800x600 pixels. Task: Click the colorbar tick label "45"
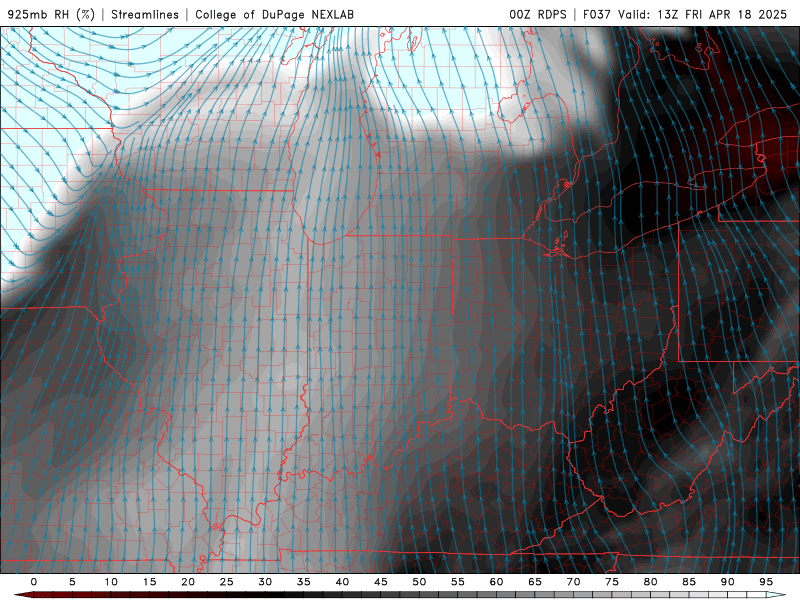coord(381,582)
